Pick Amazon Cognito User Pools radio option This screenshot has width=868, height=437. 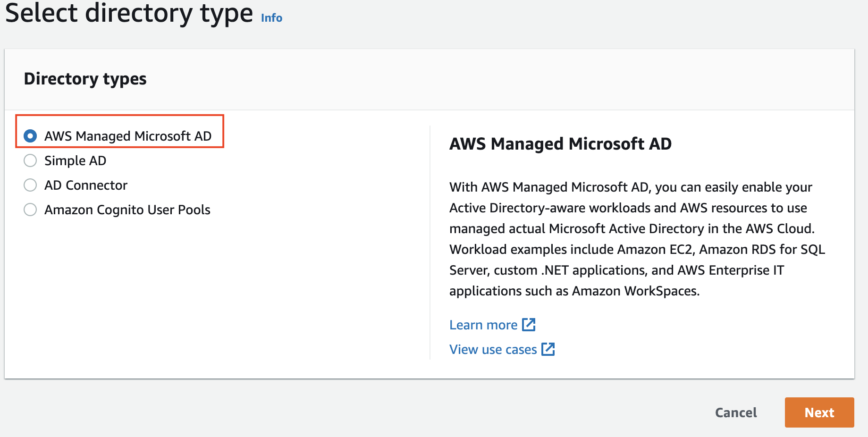tap(30, 210)
